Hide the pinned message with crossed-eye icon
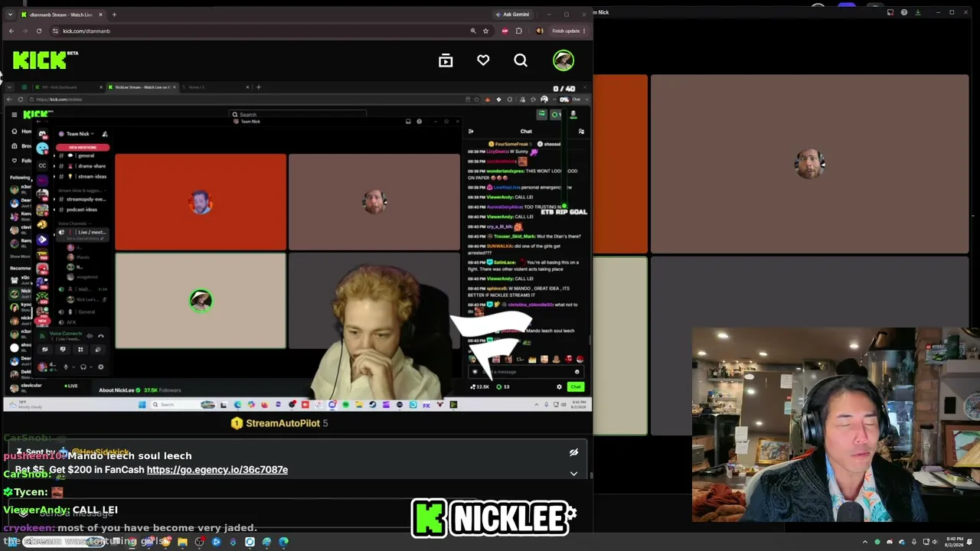The image size is (980, 551). pos(573,452)
